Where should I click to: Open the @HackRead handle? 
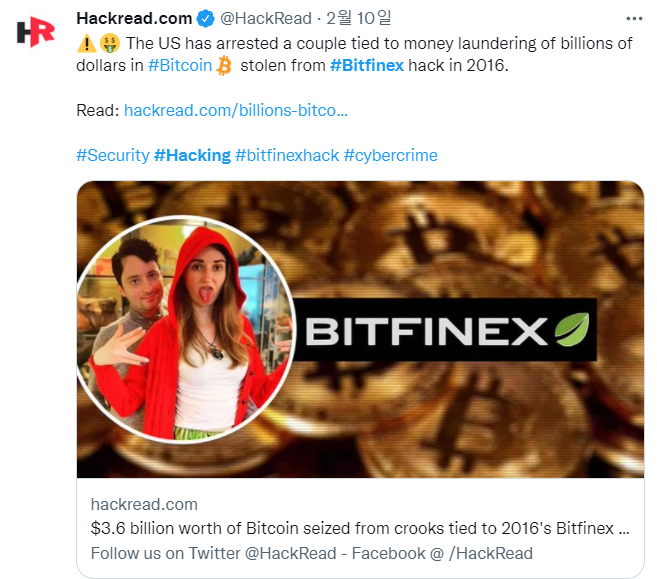click(266, 18)
